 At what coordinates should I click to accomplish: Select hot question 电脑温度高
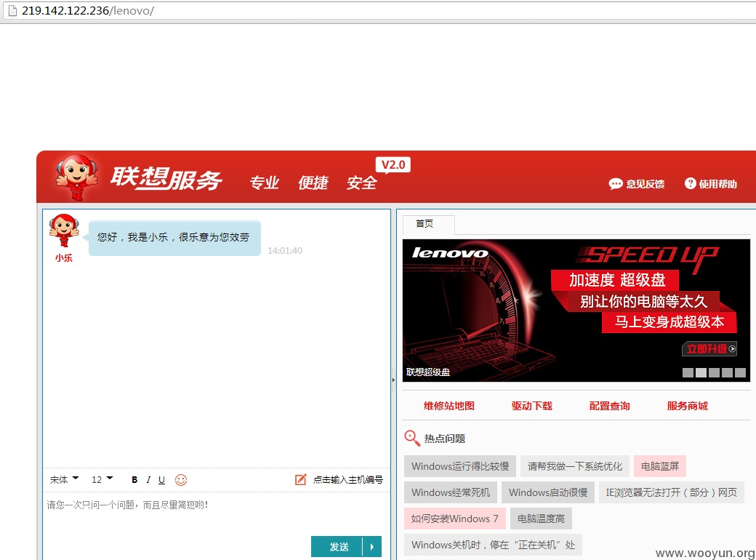coord(541,519)
